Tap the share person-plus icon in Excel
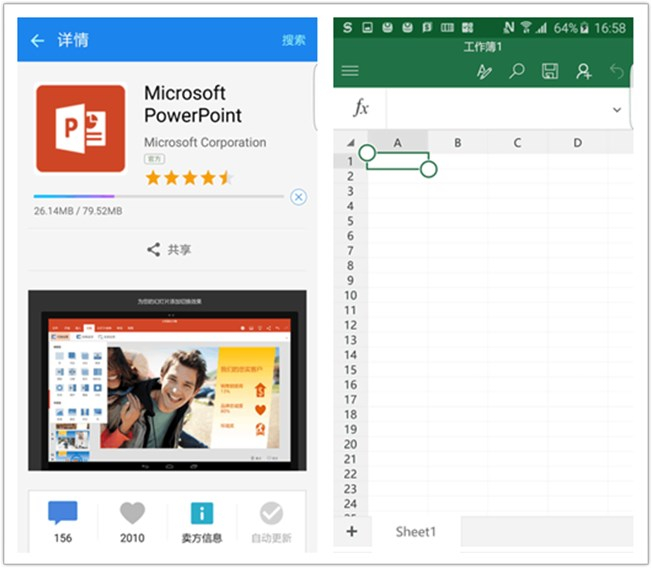This screenshot has height=568, width=652. coord(583,71)
